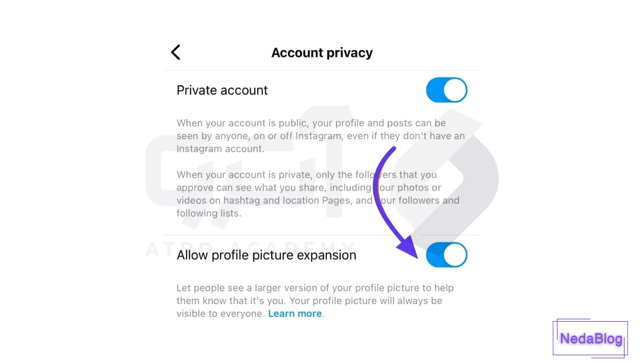Select the Private account label
Screen dimensions: 644x362
222,90
